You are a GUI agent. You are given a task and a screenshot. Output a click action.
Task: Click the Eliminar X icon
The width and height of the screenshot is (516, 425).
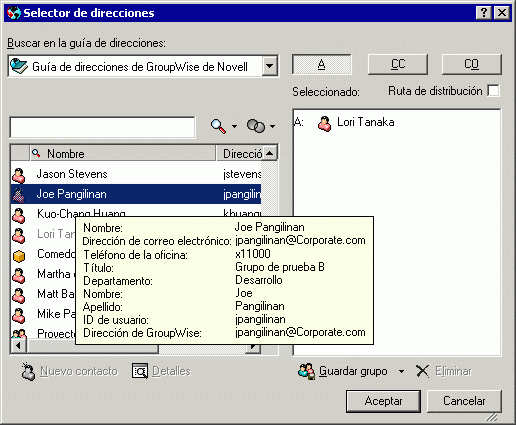[x=422, y=371]
